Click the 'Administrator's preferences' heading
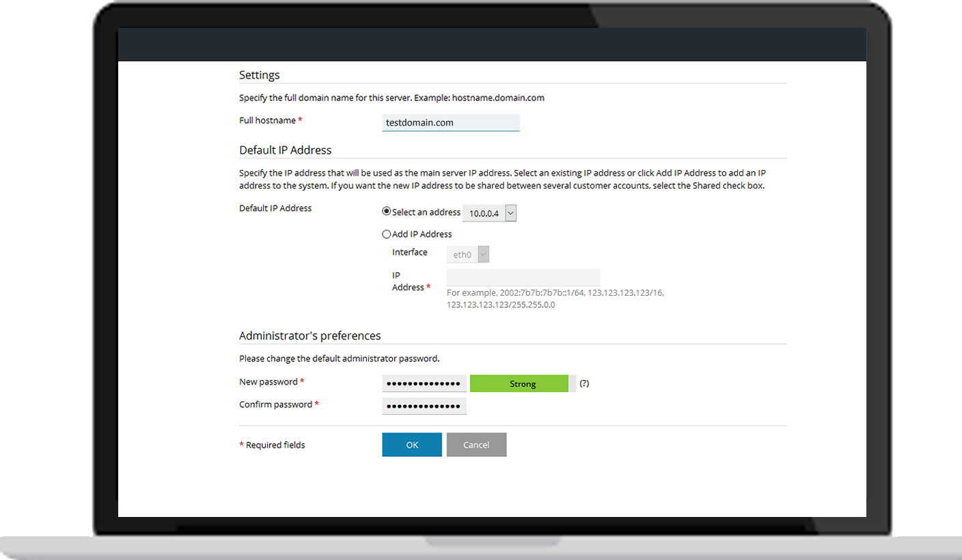Screen dimensions: 962x560 click(x=310, y=336)
